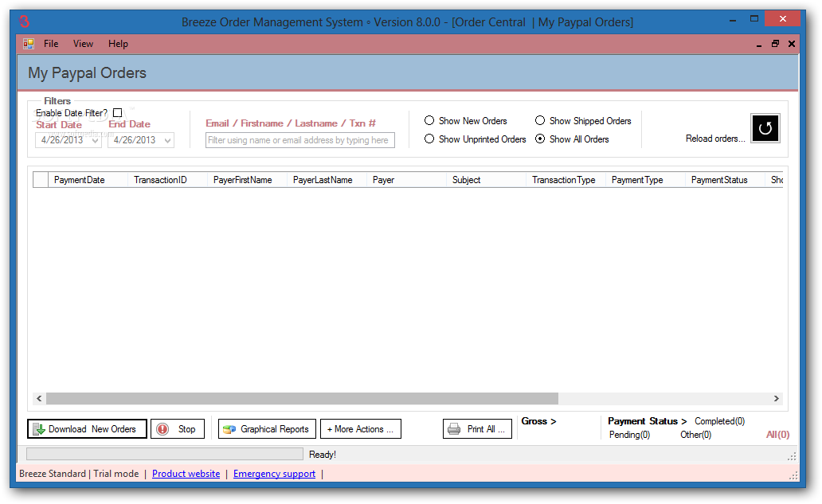Click the PaymentStatus column header
The height and width of the screenshot is (504, 822).
pyautogui.click(x=726, y=180)
